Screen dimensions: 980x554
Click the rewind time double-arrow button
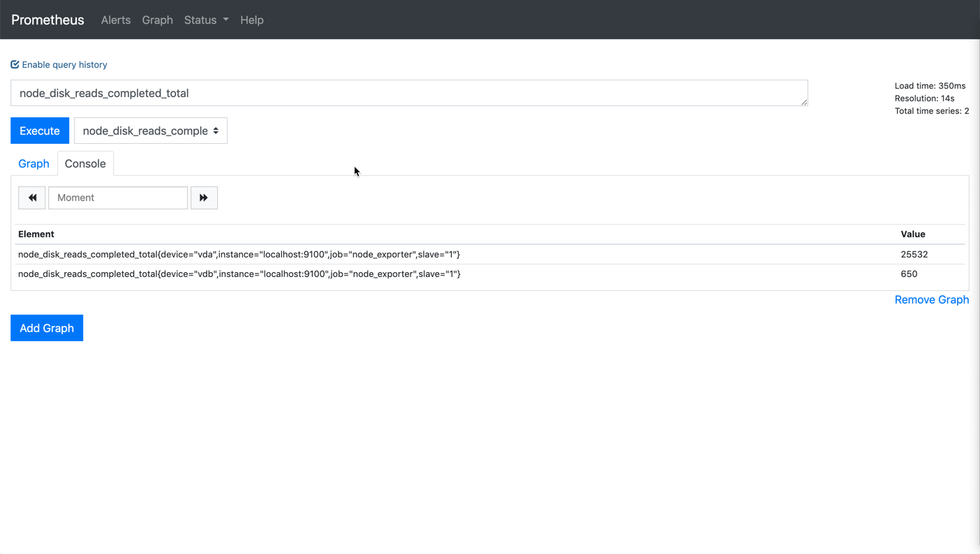click(32, 197)
